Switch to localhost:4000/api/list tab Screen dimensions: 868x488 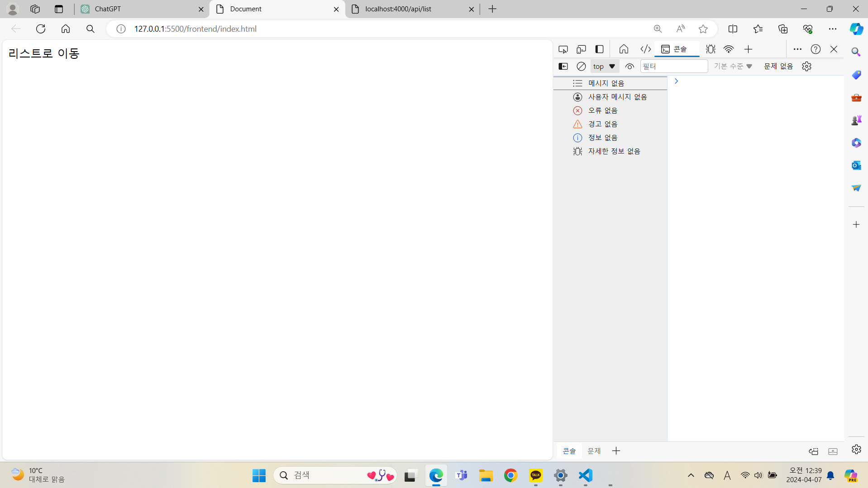[412, 9]
